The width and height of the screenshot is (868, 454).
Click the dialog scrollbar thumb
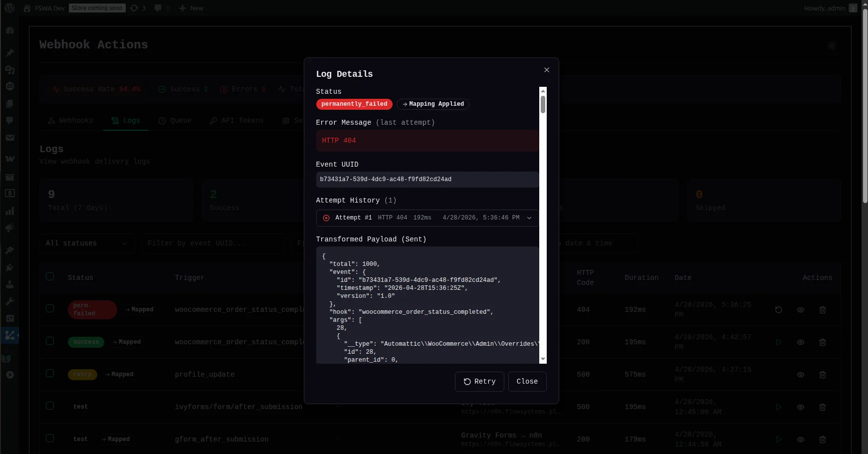pyautogui.click(x=543, y=105)
